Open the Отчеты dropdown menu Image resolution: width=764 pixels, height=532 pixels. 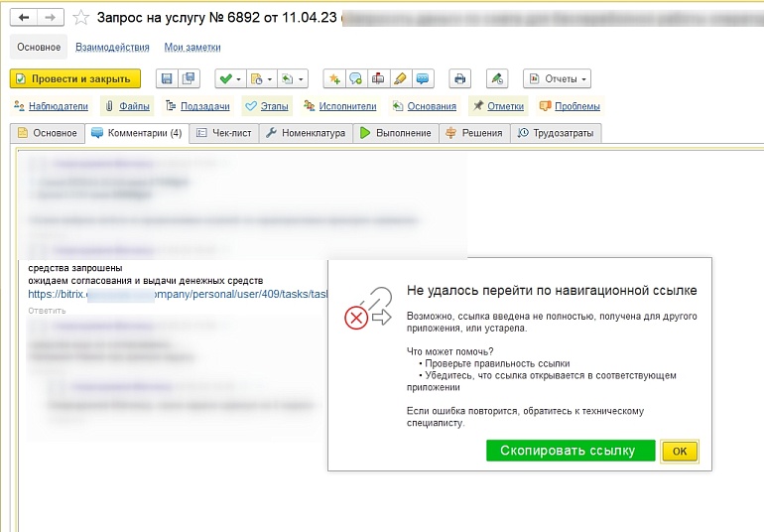557,78
